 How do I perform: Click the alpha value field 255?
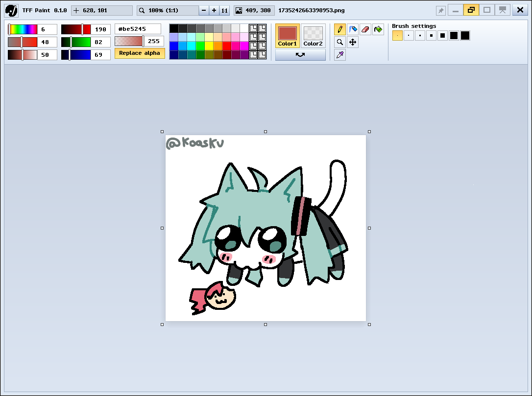click(x=154, y=41)
